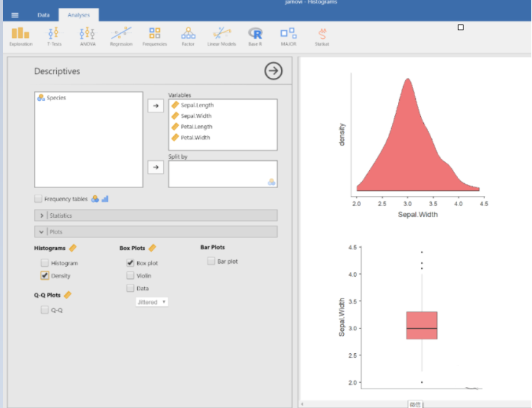
Task: Open the Regression analysis icon
Action: coord(121,35)
